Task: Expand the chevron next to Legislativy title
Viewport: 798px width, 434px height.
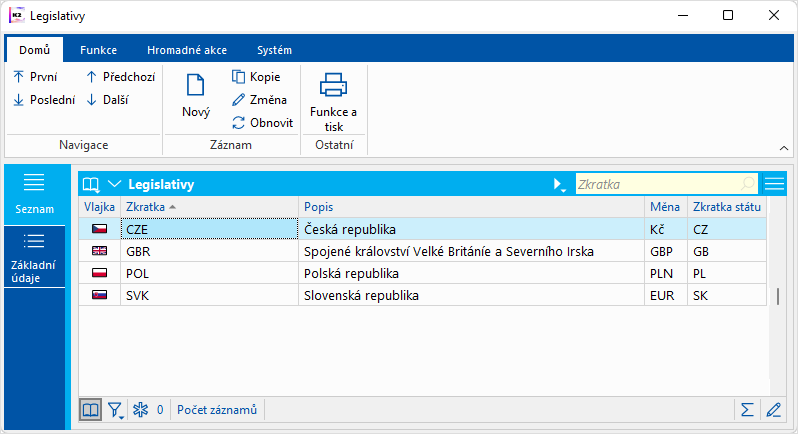Action: click(114, 184)
